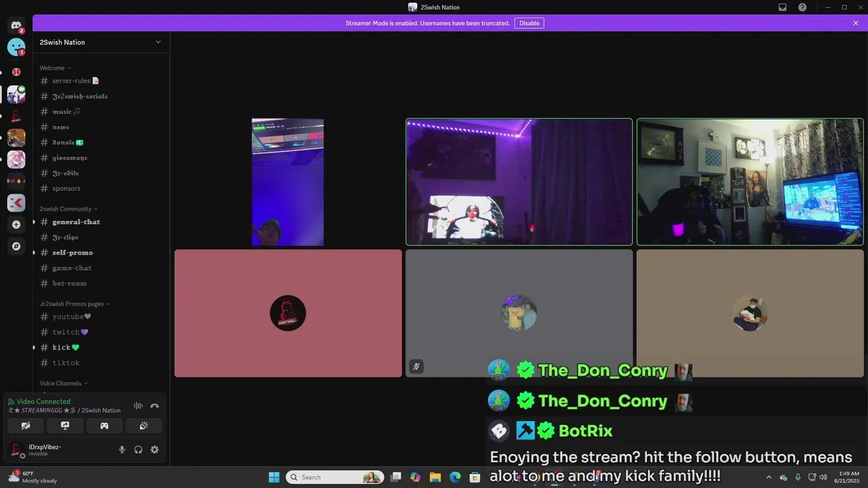Collapse the Voice Channels category
The width and height of the screenshot is (868, 488).
click(x=64, y=384)
